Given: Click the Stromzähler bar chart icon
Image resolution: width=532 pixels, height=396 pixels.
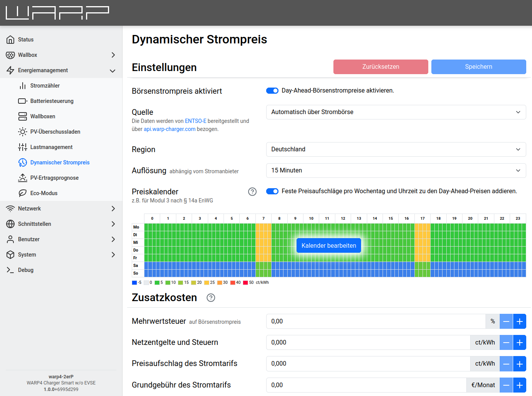Looking at the screenshot, I should (23, 86).
